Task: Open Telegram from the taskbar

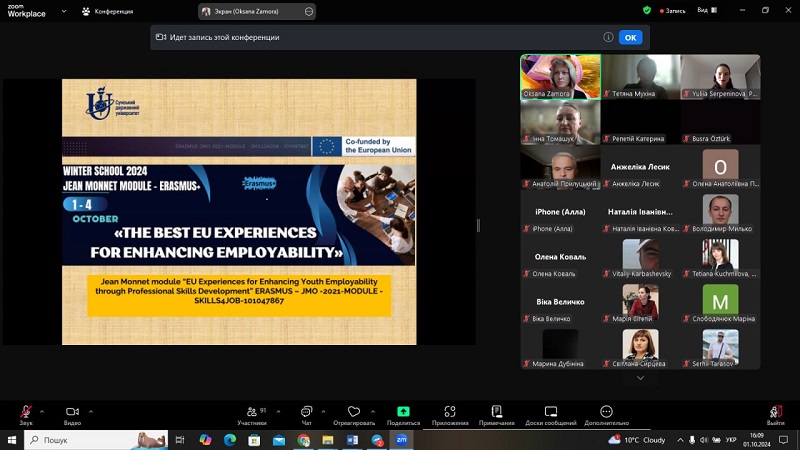Action: (377, 440)
